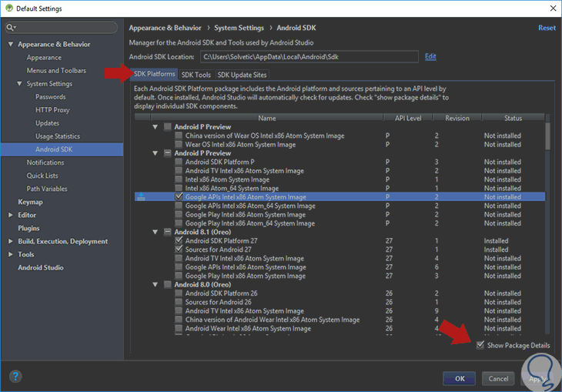This screenshot has width=562, height=392.
Task: Select Path Variables settings item
Action: coord(47,189)
